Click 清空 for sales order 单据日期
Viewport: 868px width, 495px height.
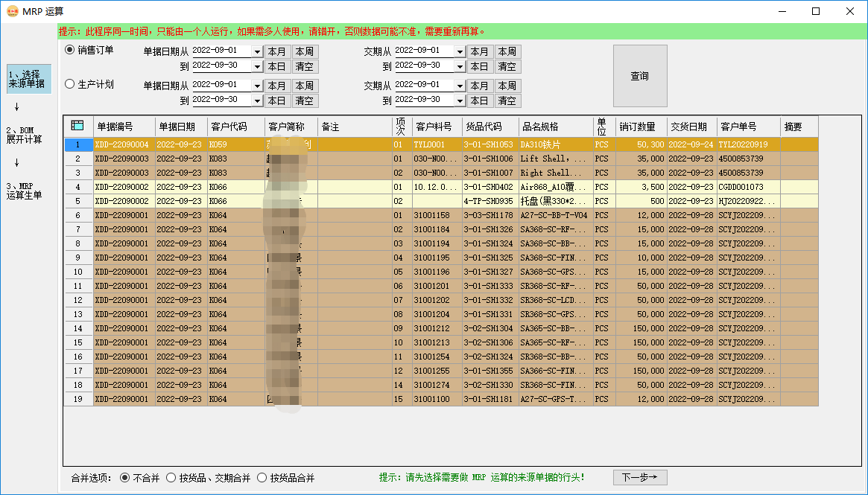click(x=305, y=67)
